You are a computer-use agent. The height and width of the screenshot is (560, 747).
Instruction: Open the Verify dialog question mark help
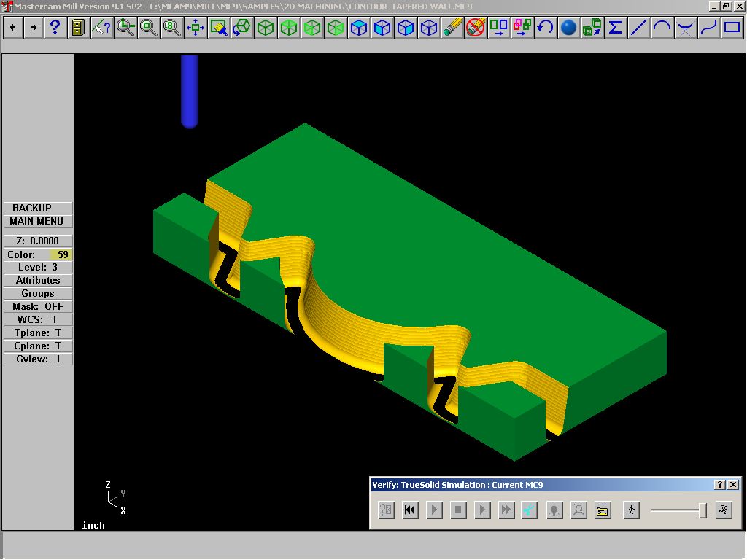coord(720,485)
